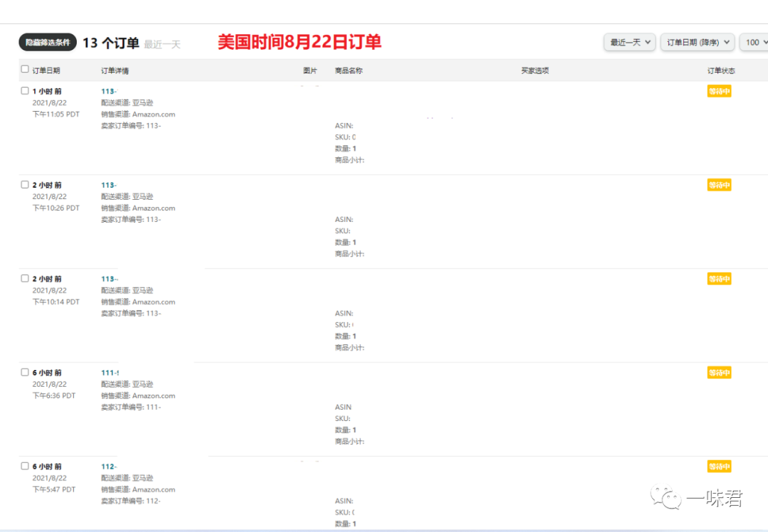The width and height of the screenshot is (768, 532).
Task: Click the 最近一天 gray subtitle text
Action: 162,45
